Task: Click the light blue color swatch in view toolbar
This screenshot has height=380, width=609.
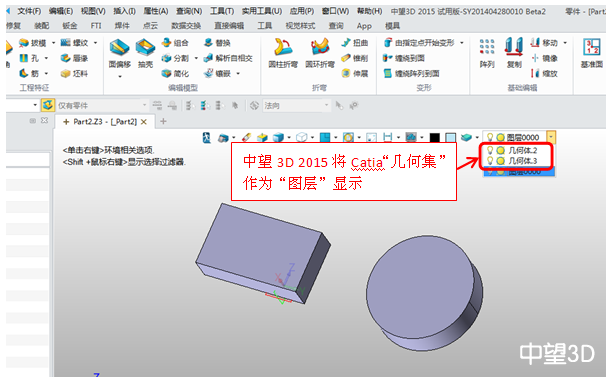Action: [x=450, y=137]
